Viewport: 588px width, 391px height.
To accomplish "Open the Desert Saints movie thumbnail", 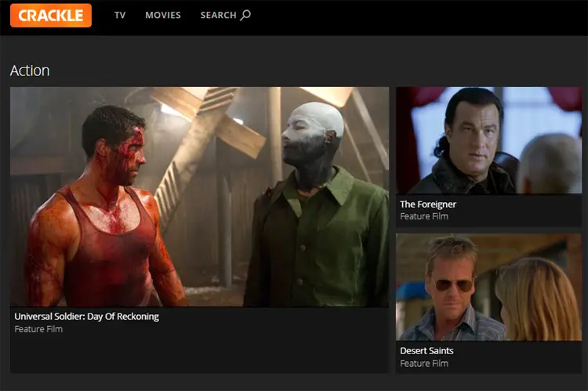I will [x=488, y=287].
